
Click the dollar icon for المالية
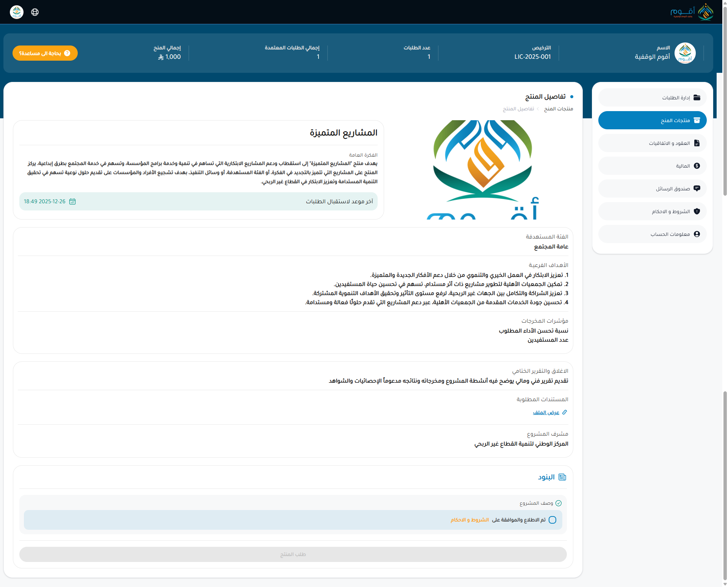click(x=697, y=166)
